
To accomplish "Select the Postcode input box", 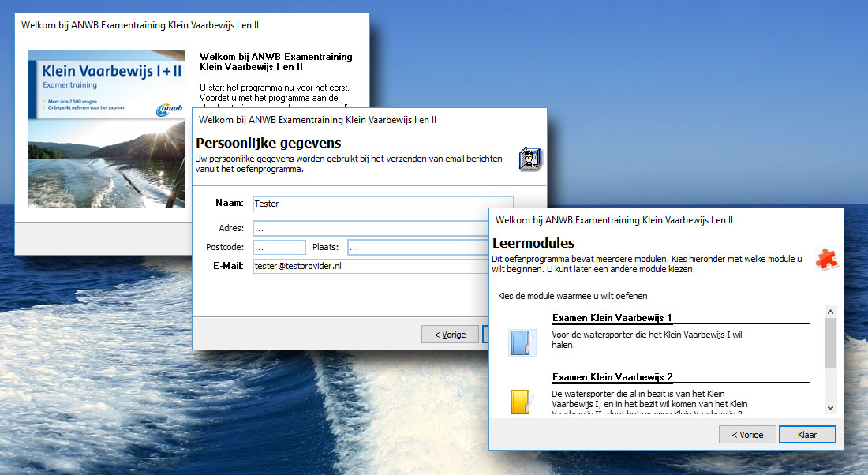I will 279,248.
